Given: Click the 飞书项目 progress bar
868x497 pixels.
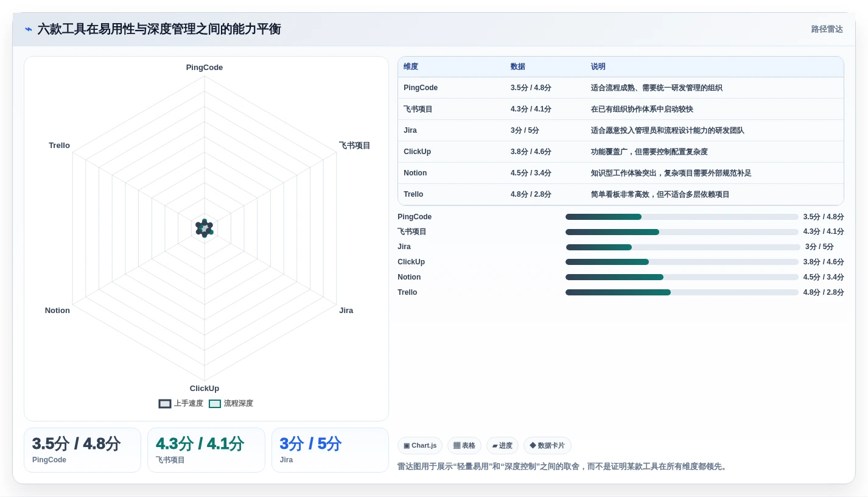Looking at the screenshot, I should (682, 231).
